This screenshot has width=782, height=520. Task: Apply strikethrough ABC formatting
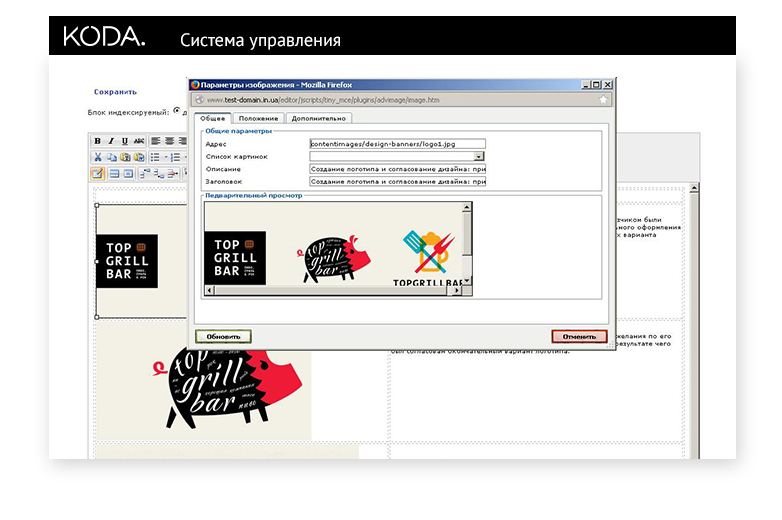point(139,141)
